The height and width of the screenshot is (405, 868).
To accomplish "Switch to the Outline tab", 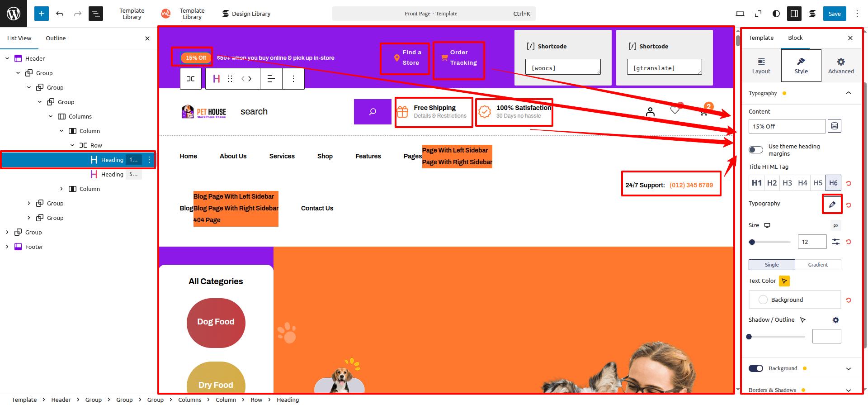I will (56, 38).
